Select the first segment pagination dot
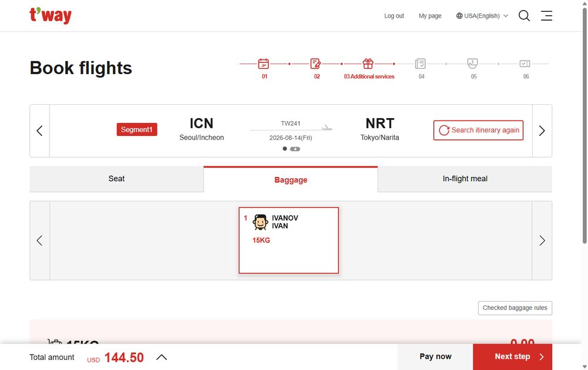 [285, 149]
